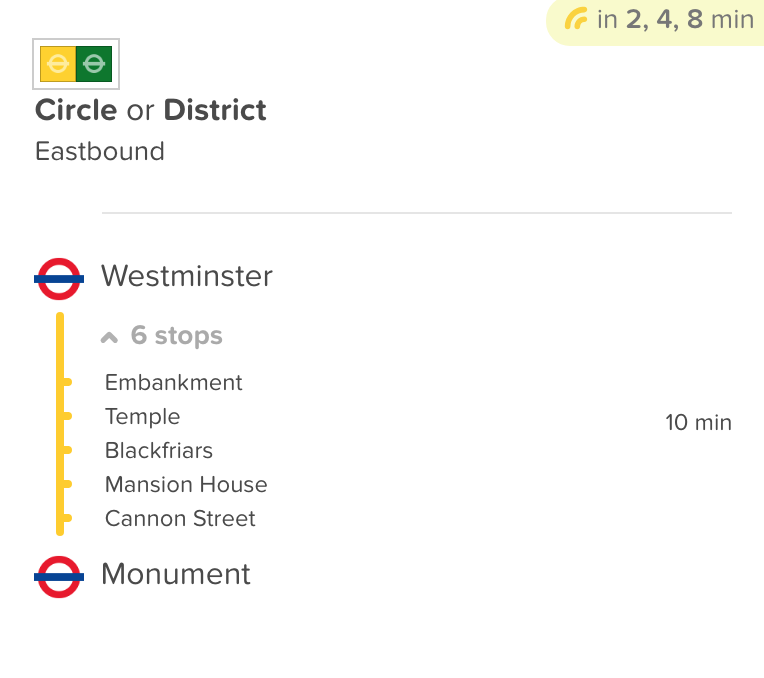Click the green District line roundel icon
This screenshot has width=764, height=678.
[94, 65]
